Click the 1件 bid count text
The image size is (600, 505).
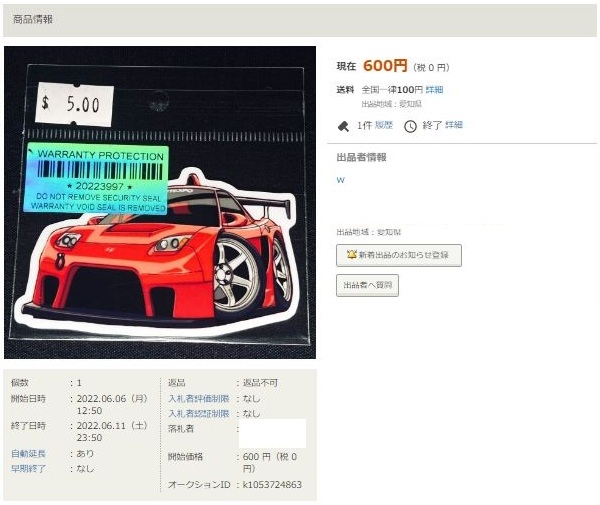point(364,125)
